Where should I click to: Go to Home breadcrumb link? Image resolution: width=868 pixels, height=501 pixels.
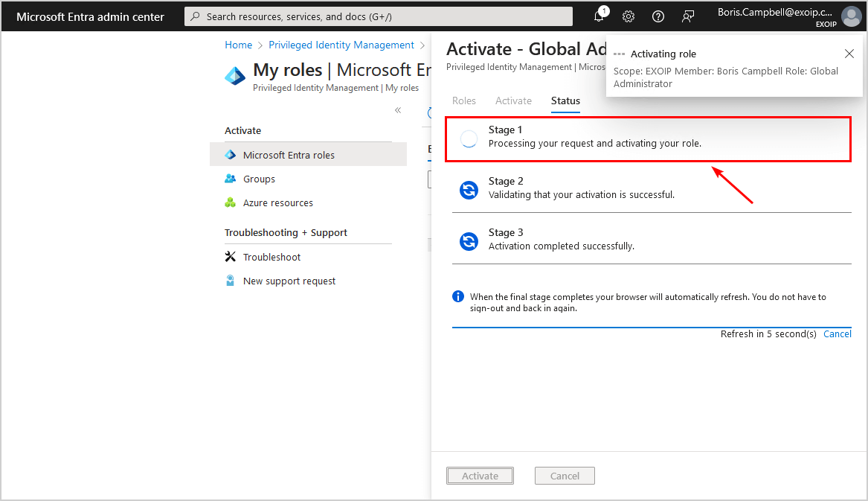tap(238, 45)
